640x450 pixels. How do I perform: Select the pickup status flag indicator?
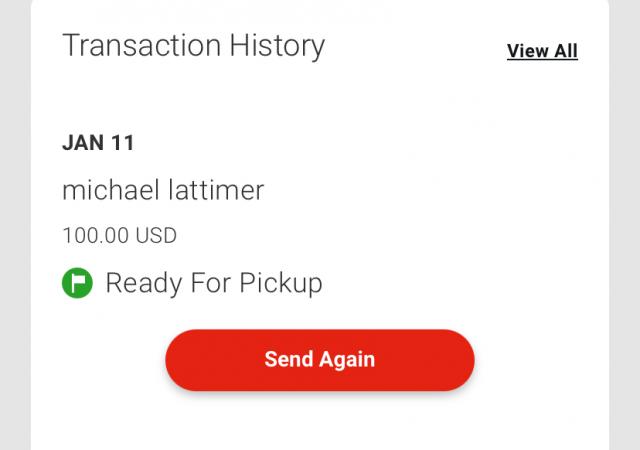click(77, 284)
